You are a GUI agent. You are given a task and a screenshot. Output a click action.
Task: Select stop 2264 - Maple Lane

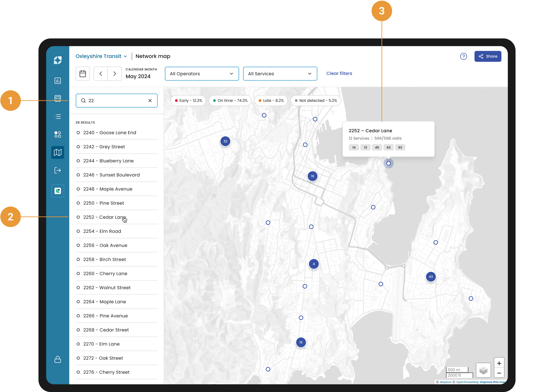click(x=116, y=301)
